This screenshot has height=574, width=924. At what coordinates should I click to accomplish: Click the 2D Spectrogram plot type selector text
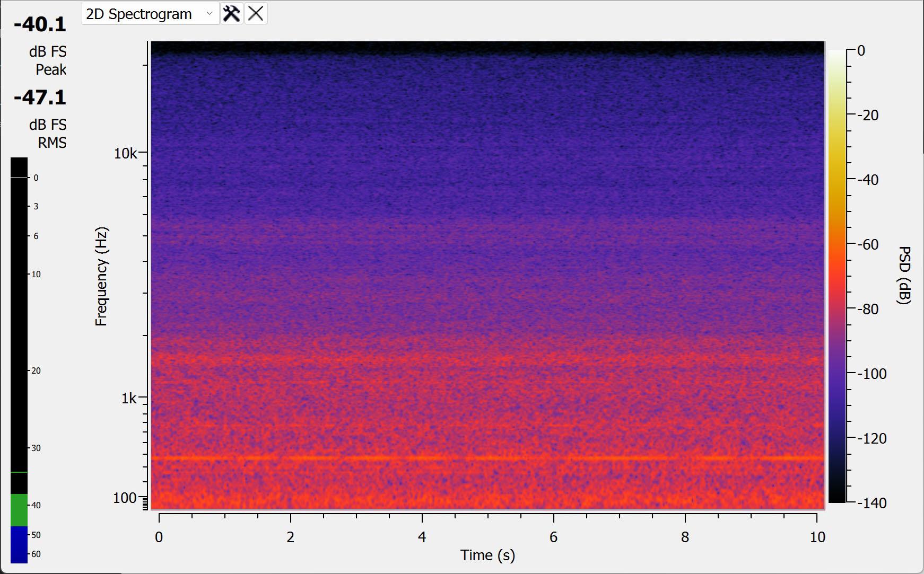(x=139, y=14)
